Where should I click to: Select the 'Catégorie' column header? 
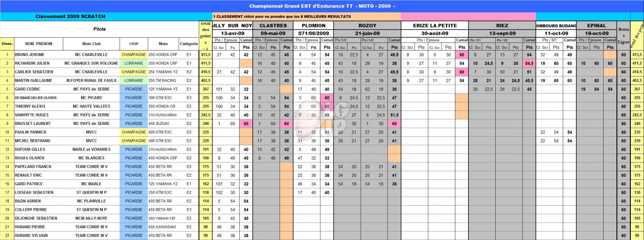pyautogui.click(x=189, y=44)
